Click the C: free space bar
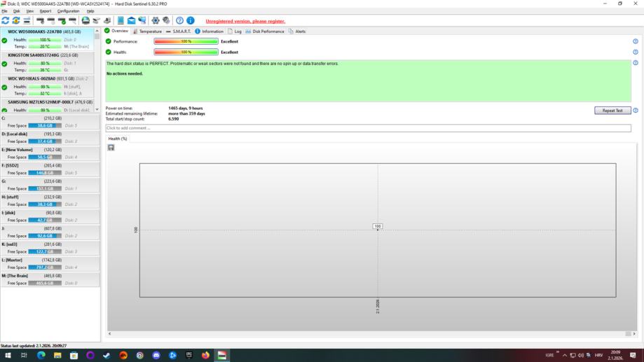644x362 pixels. (45, 125)
